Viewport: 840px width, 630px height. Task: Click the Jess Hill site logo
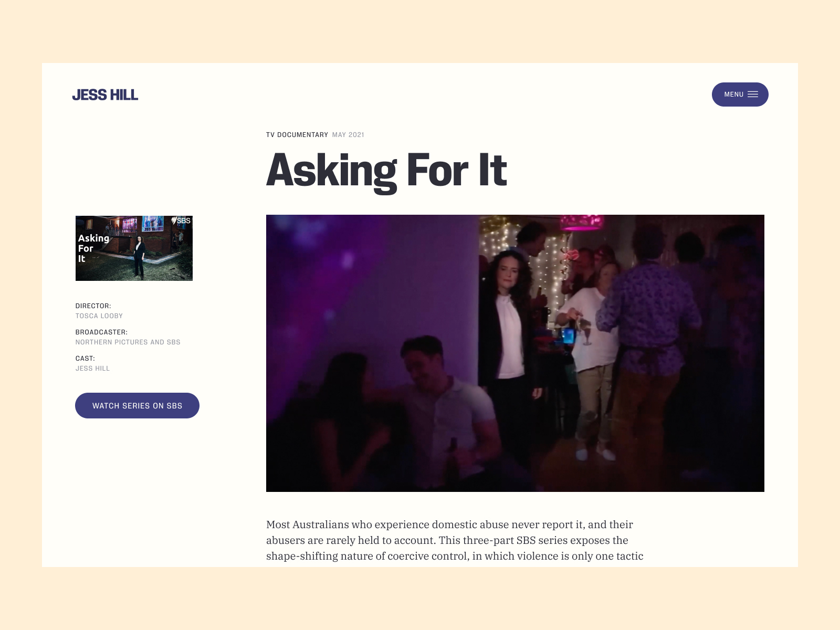(x=105, y=94)
